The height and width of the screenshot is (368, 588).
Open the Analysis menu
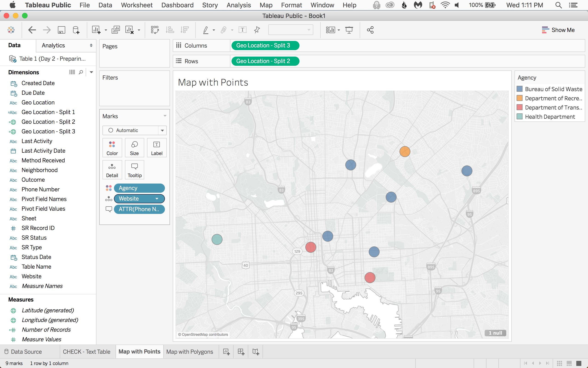[239, 5]
